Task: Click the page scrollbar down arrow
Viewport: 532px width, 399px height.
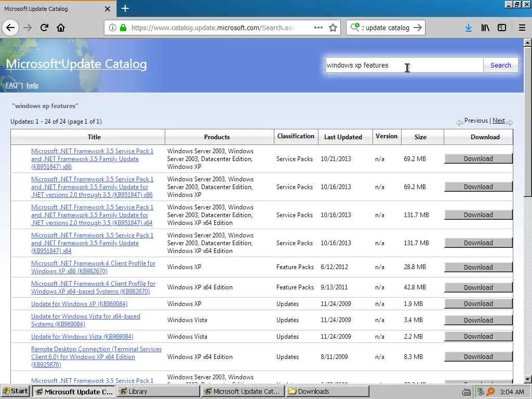Action: 527,379
